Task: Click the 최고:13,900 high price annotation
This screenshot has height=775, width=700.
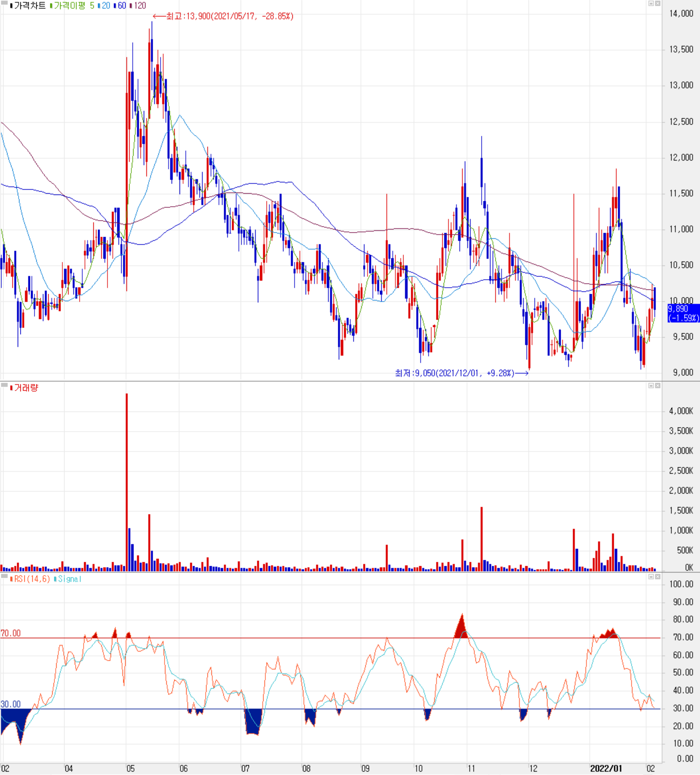Action: (x=223, y=16)
